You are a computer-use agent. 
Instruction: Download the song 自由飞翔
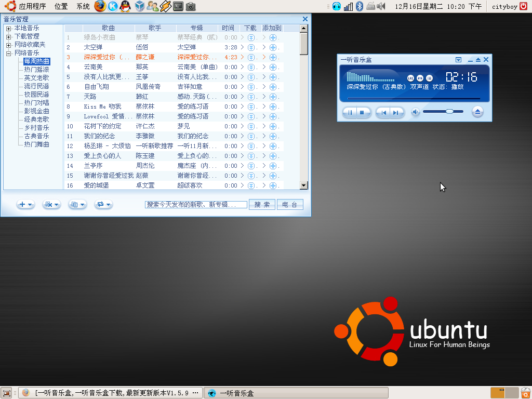click(x=251, y=87)
